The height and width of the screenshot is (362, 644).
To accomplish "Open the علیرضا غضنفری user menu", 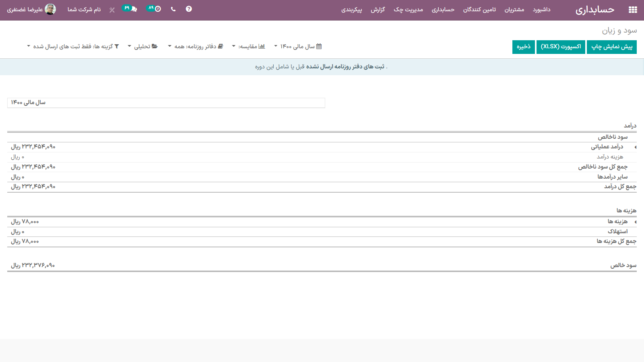I will coord(31,9).
